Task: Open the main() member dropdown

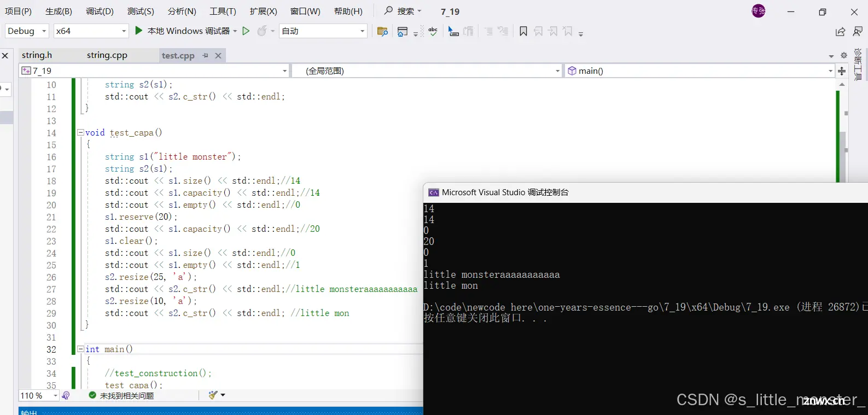Action: [x=699, y=71]
